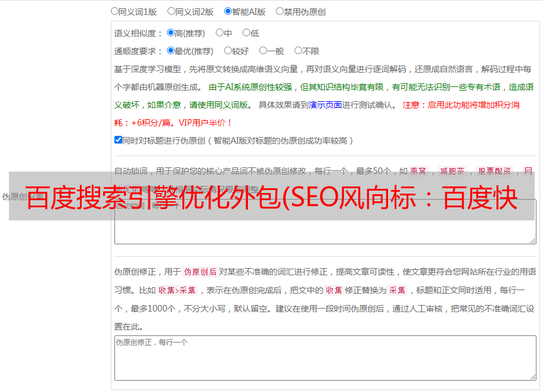Viewport: 543px width, 392px height.
Task: Open the 演示页面 link
Action: (325, 105)
